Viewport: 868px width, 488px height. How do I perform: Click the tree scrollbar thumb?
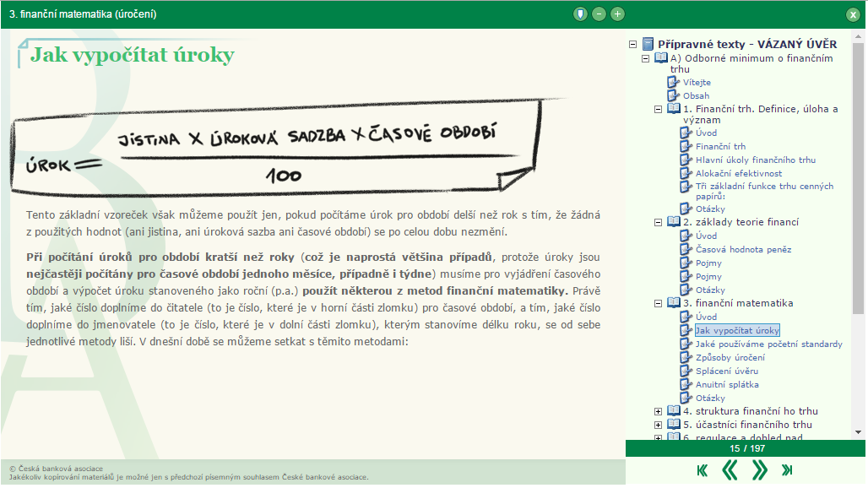859,178
